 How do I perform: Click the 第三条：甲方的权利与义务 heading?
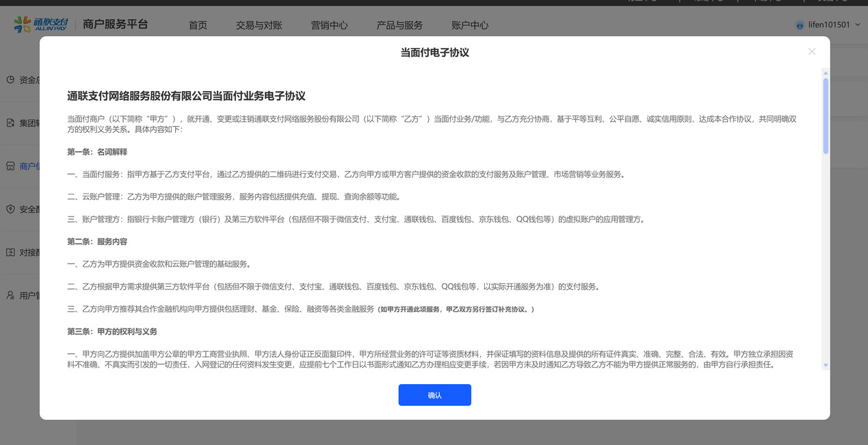coord(112,331)
